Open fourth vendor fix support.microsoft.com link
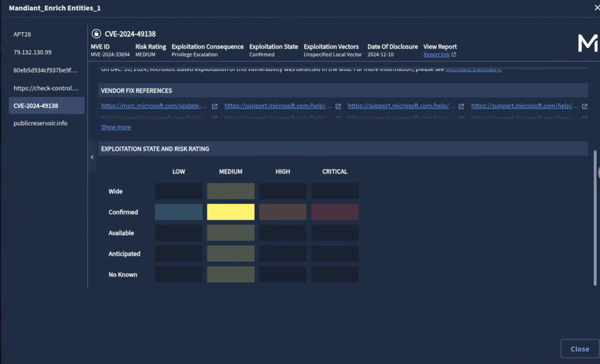Viewport: 600px width, 364px height. pos(525,105)
